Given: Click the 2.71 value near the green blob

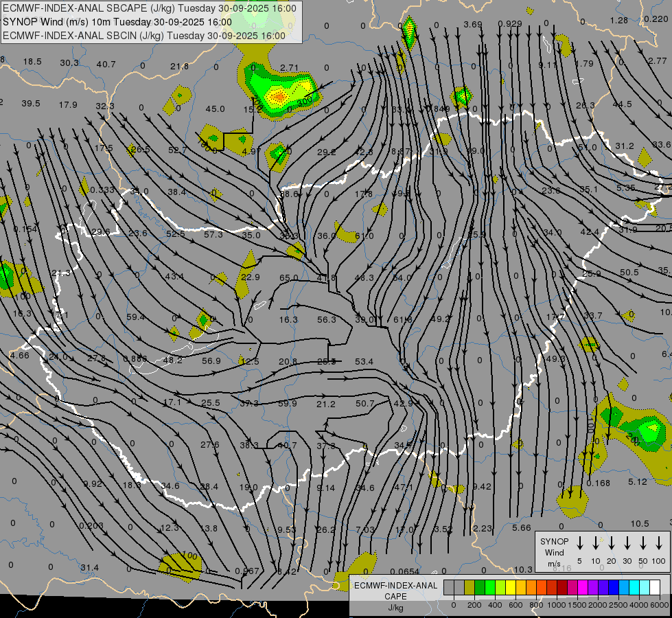Looking at the screenshot, I should (289, 68).
